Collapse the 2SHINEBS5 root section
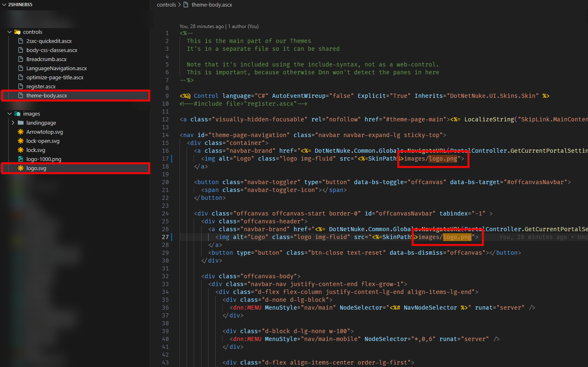This screenshot has width=588, height=367. click(4, 5)
